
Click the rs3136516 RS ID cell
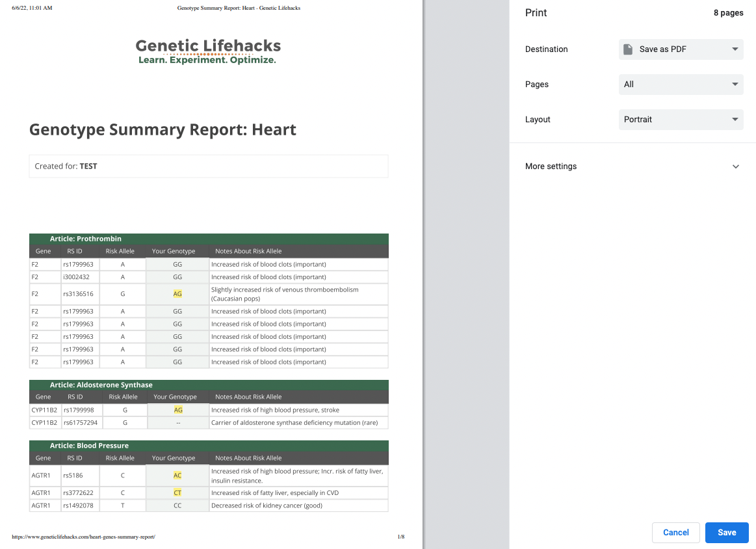pos(80,294)
